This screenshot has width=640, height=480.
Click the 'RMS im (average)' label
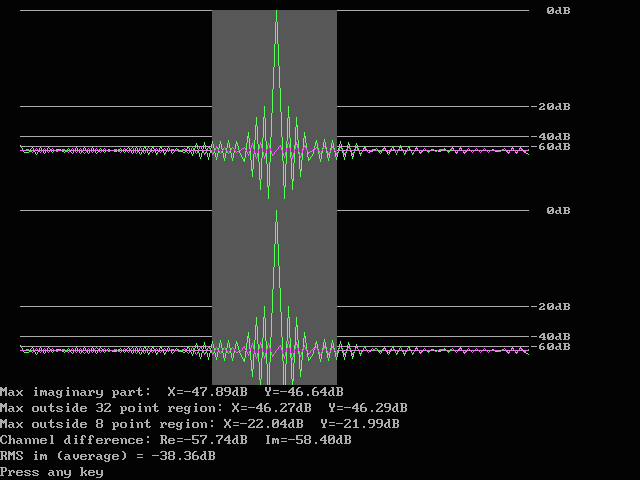click(x=64, y=456)
